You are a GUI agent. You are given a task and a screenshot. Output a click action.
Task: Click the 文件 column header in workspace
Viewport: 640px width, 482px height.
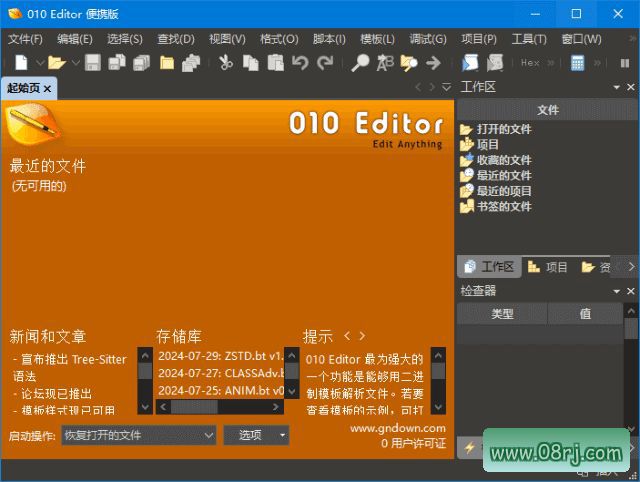(x=547, y=110)
